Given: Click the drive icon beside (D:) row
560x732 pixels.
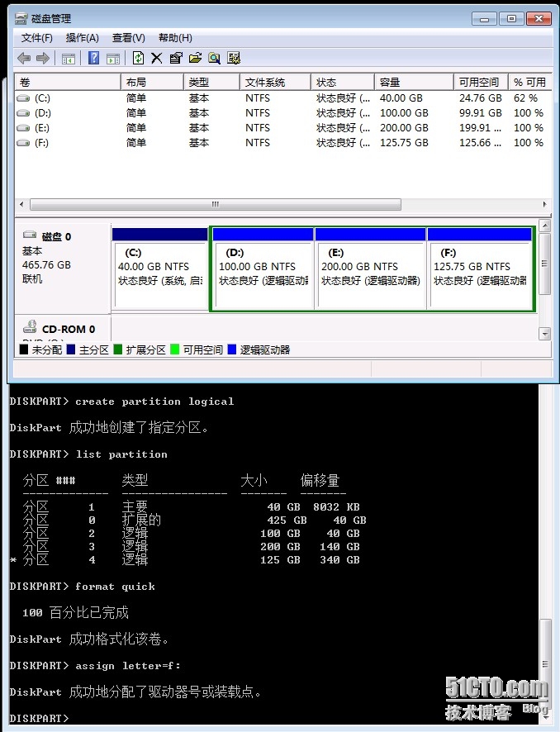Looking at the screenshot, I should (x=23, y=113).
